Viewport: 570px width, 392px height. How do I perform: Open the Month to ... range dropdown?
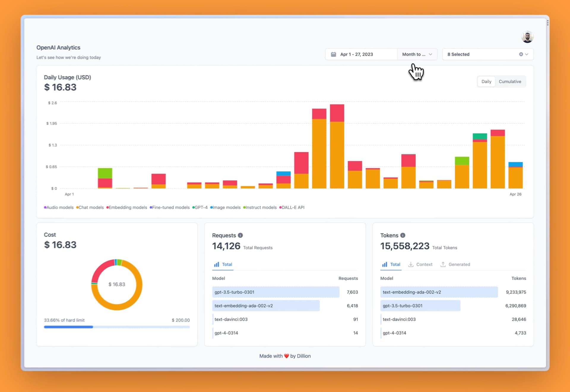(x=417, y=54)
